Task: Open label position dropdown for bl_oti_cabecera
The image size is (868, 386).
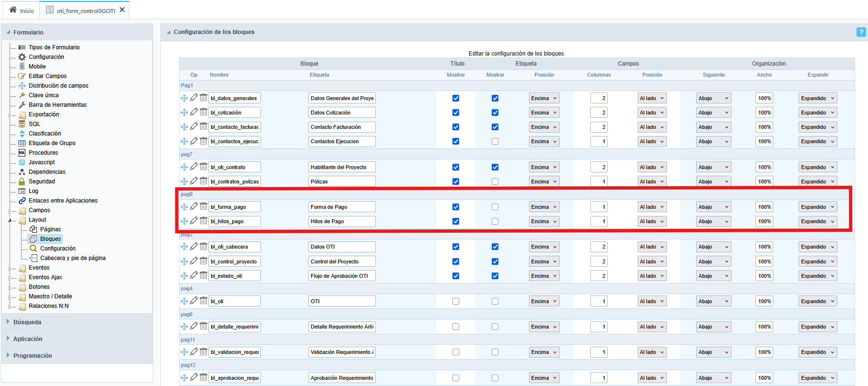Action: click(x=544, y=247)
